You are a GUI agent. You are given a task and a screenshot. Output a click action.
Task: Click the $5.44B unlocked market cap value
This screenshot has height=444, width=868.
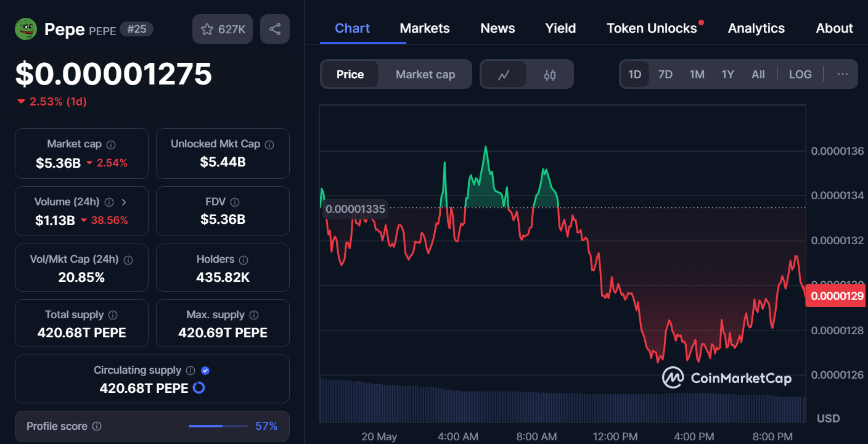(223, 162)
